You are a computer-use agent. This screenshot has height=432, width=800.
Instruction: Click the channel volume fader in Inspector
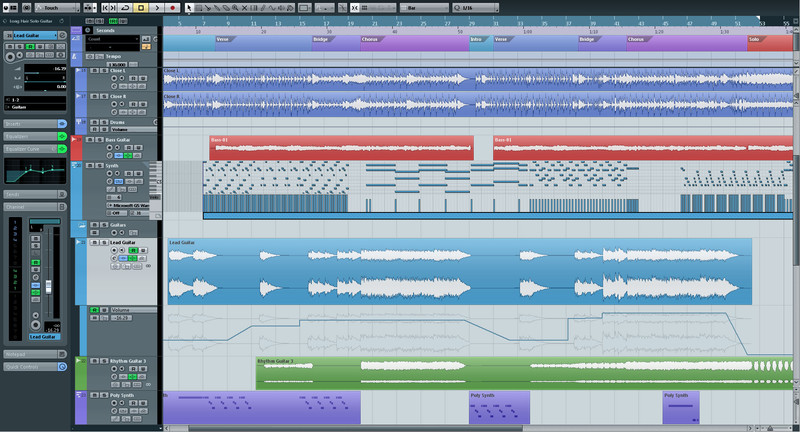click(46, 287)
